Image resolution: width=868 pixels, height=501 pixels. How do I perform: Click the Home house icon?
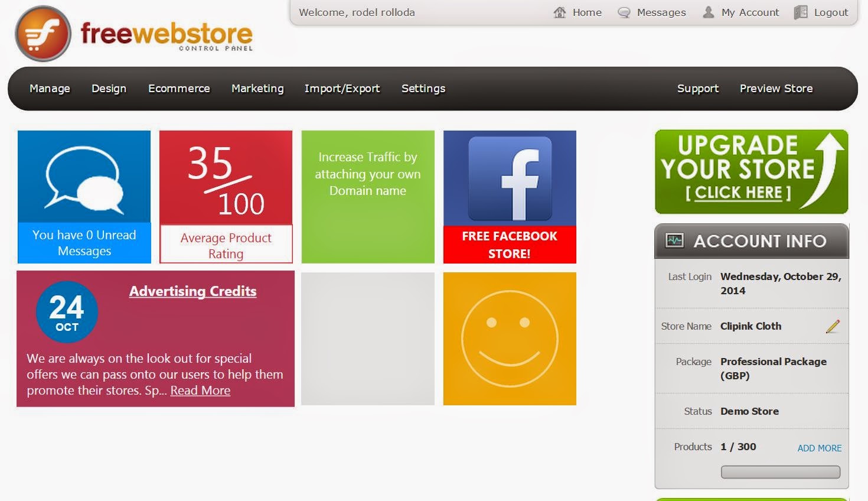click(x=560, y=12)
